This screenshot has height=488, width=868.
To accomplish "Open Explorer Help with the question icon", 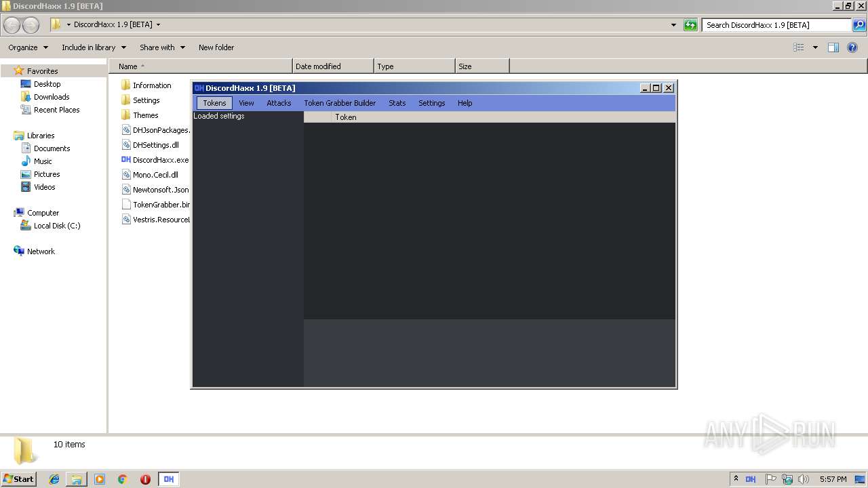I will (852, 47).
